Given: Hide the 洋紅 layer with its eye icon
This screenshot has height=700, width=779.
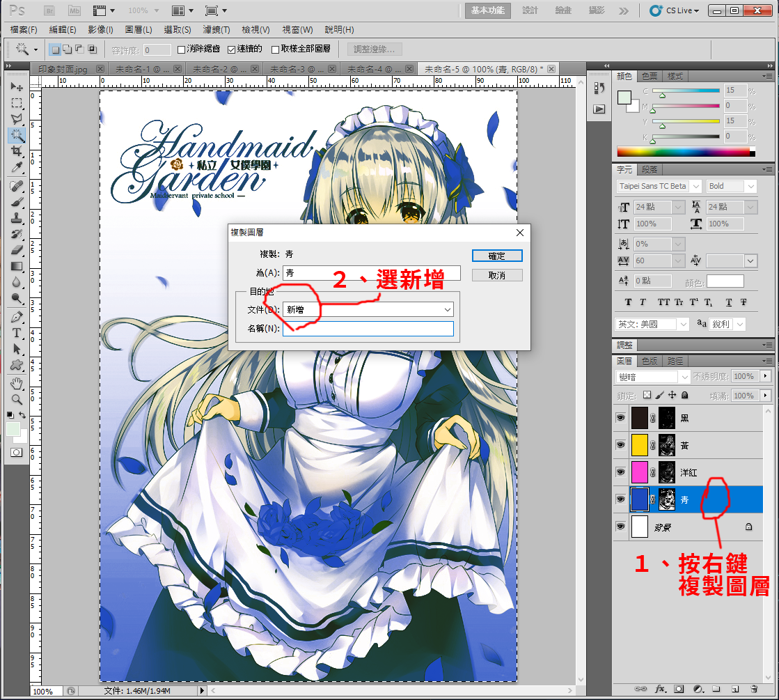Looking at the screenshot, I should click(x=620, y=472).
